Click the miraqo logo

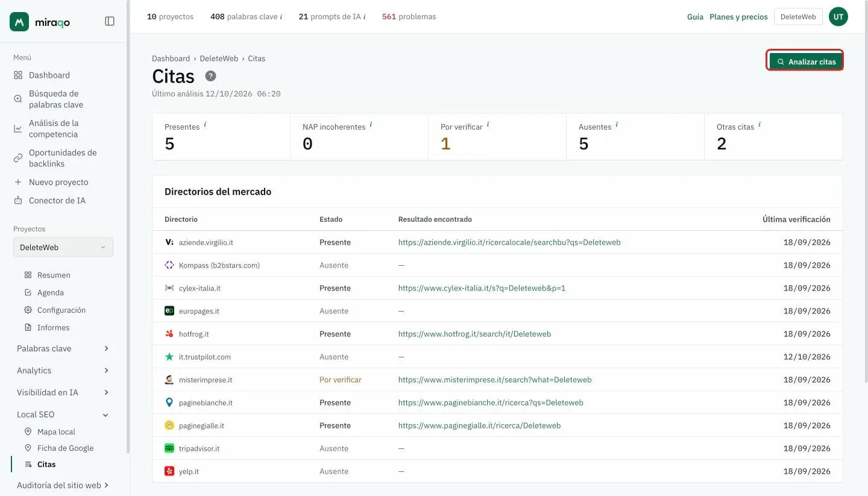40,22
